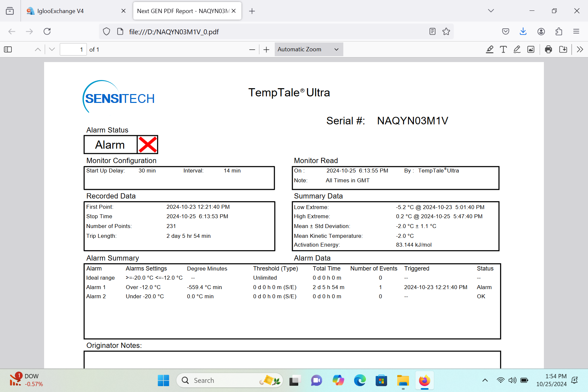Reload the current PDF page
The image size is (588, 392).
click(47, 31)
